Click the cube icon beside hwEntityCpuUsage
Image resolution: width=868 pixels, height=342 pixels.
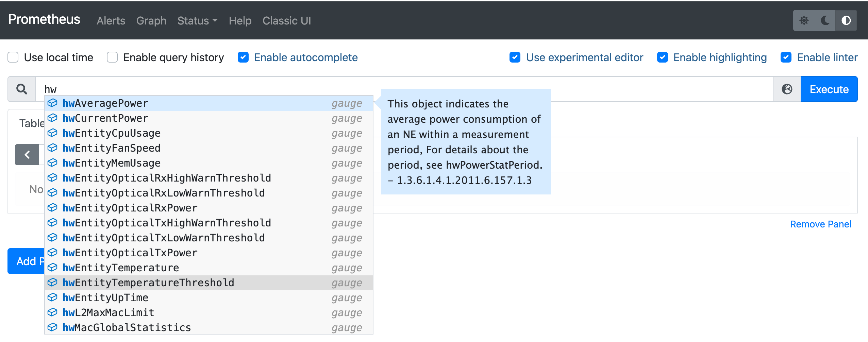click(52, 133)
